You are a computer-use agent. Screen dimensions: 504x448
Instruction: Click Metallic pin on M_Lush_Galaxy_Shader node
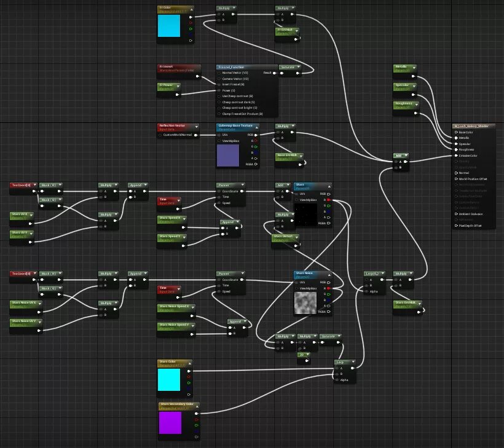456,138
